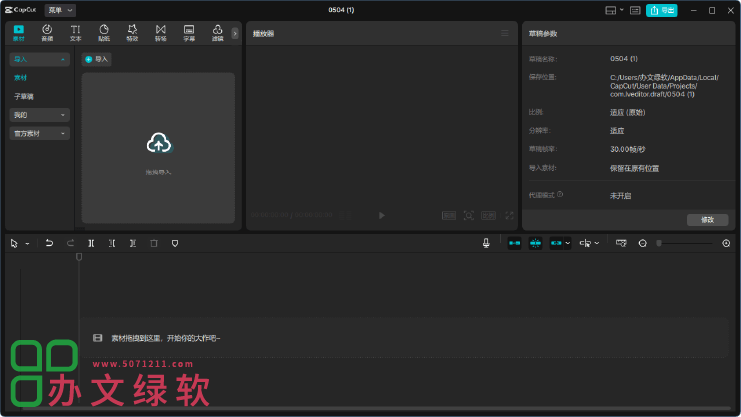Viewport: 741px width, 417px height.
Task: Expand the preview axis dropdown arrow
Action: 597,243
